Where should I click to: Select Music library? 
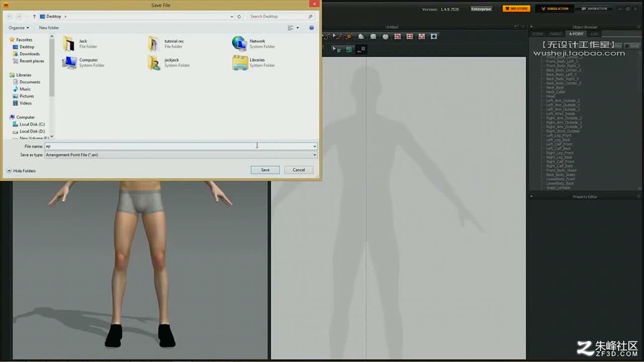25,89
